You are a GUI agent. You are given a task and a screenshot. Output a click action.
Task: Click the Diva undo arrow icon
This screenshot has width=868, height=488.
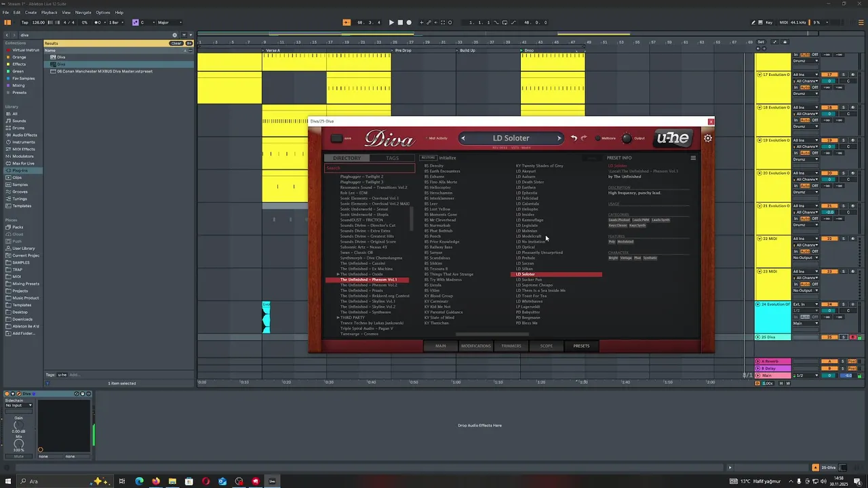(x=574, y=138)
